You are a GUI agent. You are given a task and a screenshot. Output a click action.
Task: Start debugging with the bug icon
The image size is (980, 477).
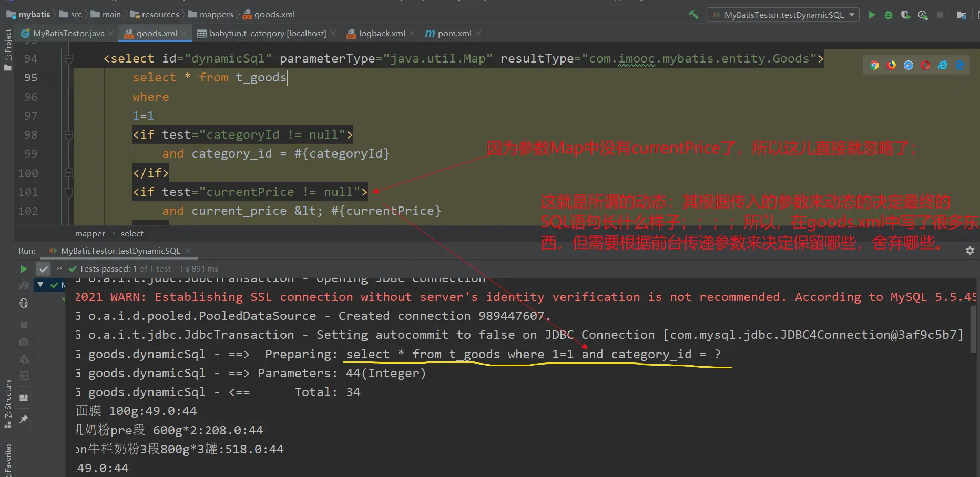889,15
